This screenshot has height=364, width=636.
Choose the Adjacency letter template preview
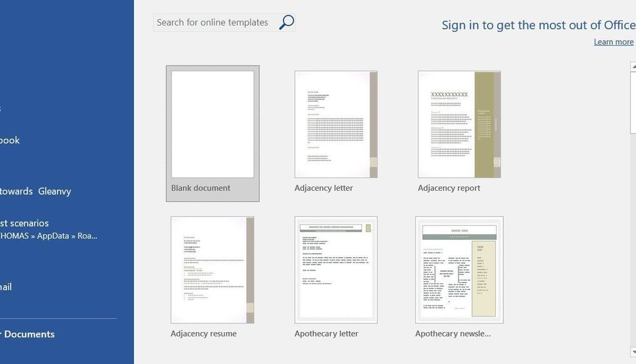point(336,124)
